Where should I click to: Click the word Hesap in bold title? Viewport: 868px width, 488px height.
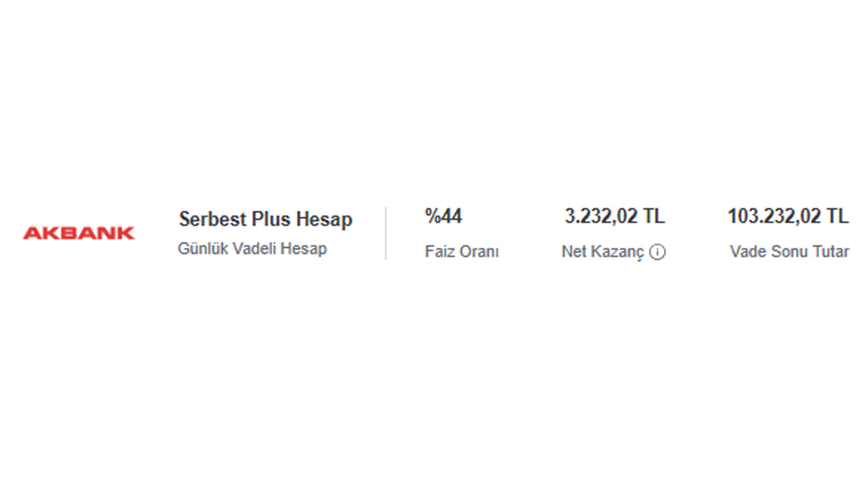[x=324, y=220]
